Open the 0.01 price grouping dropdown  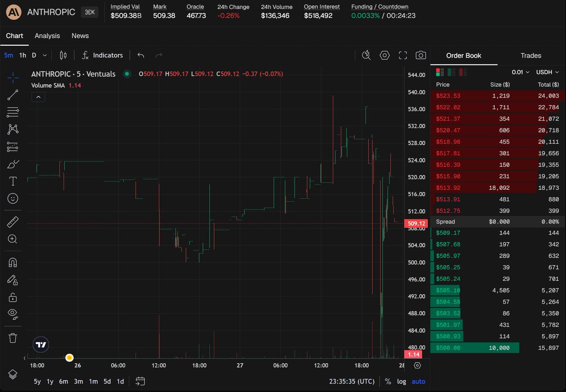520,72
